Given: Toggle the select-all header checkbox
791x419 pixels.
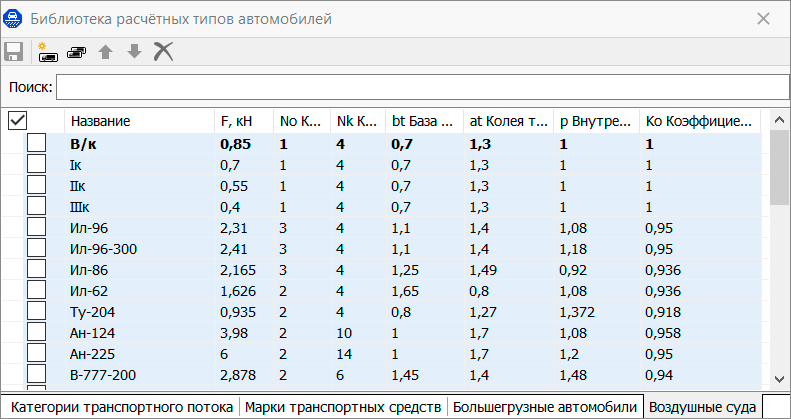Looking at the screenshot, I should (x=18, y=121).
